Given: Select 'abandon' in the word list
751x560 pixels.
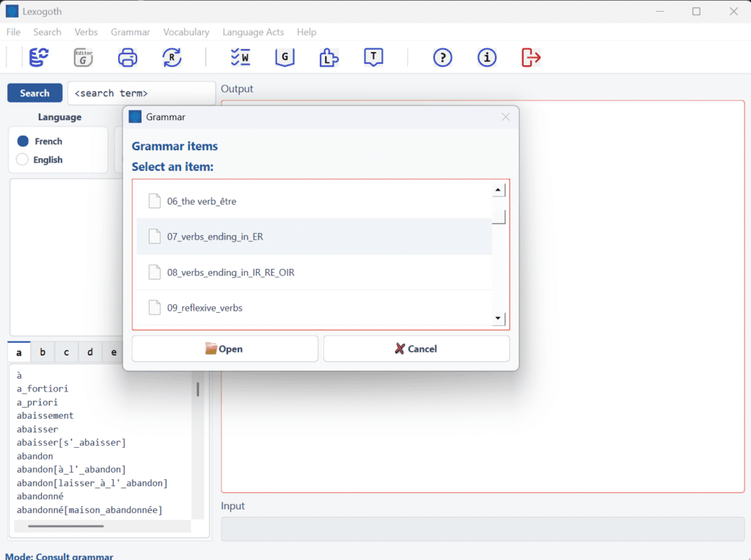Looking at the screenshot, I should coord(35,456).
